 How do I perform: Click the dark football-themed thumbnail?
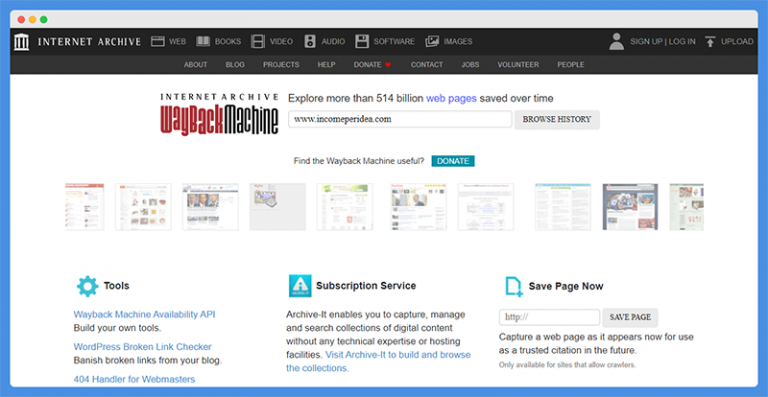(630, 207)
